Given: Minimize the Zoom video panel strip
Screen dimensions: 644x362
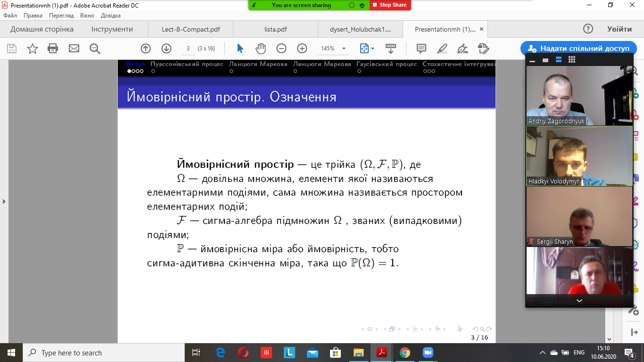Looking at the screenshot, I should click(x=533, y=60).
